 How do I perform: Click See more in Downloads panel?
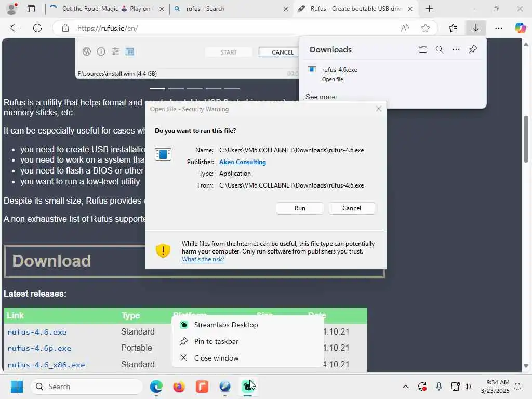(x=320, y=97)
